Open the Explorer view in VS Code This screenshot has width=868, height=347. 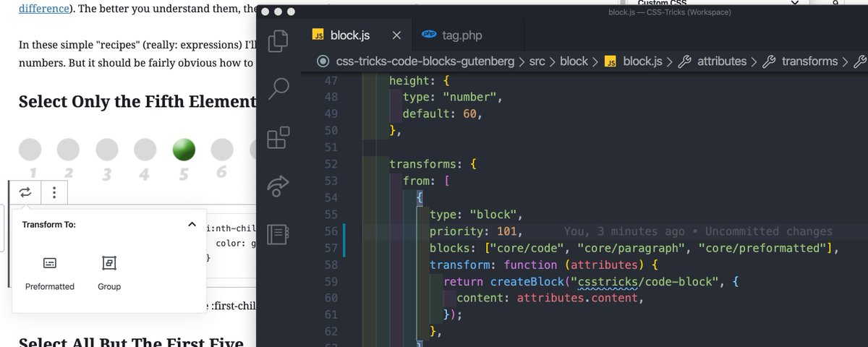[x=278, y=40]
